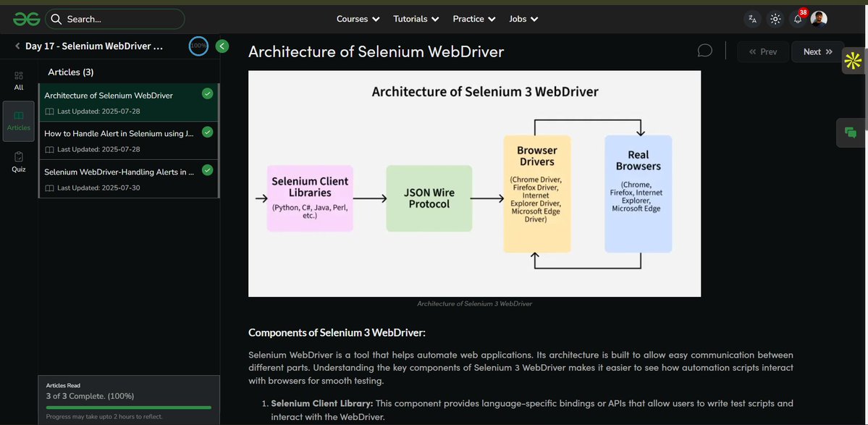
Task: Expand the Tutorials menu
Action: point(416,18)
